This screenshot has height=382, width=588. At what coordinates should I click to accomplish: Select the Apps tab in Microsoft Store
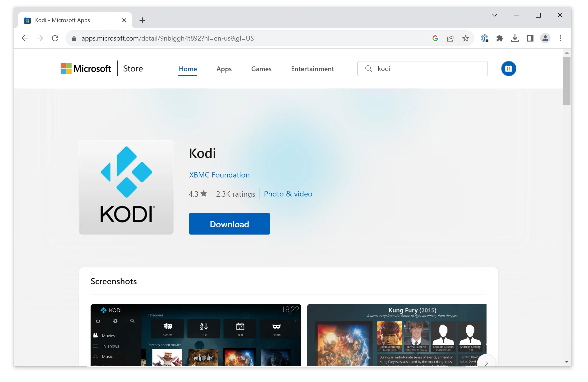tap(224, 69)
